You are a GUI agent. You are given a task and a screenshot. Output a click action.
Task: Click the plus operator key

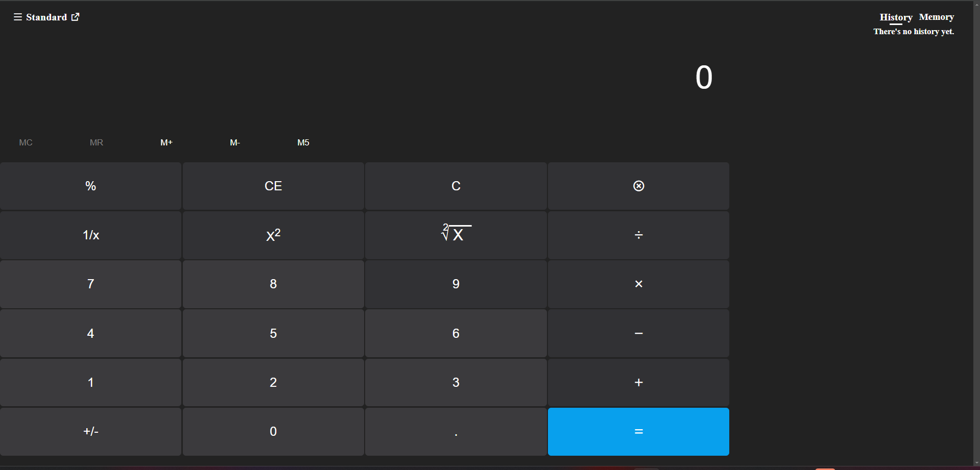(638, 382)
